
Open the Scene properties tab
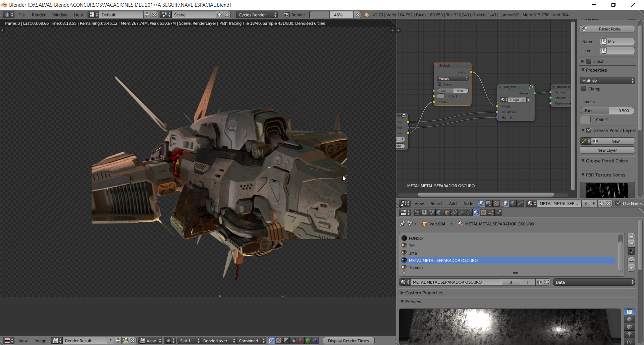pos(432,213)
